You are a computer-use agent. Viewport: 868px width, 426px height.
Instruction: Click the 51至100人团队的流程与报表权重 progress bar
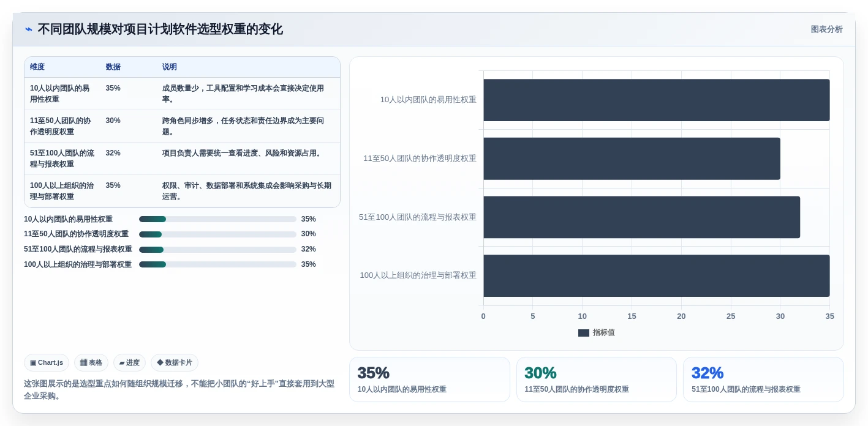(x=217, y=250)
